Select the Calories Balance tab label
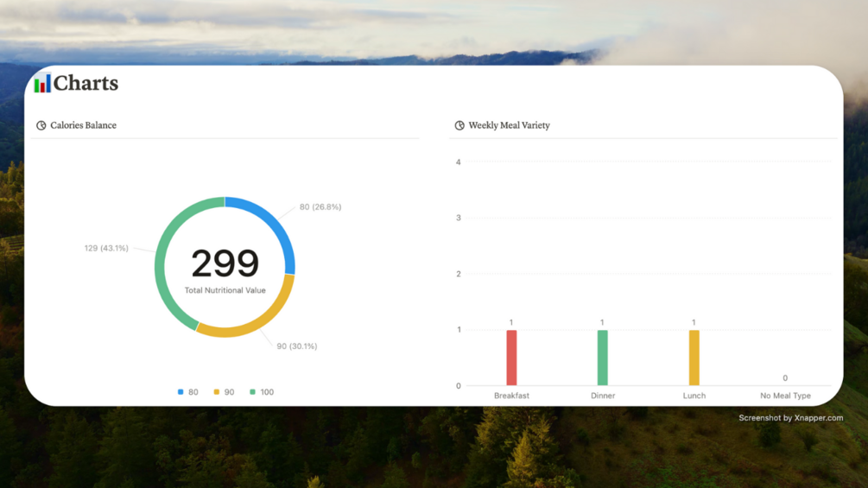Screen dimensions: 868x488 84,125
